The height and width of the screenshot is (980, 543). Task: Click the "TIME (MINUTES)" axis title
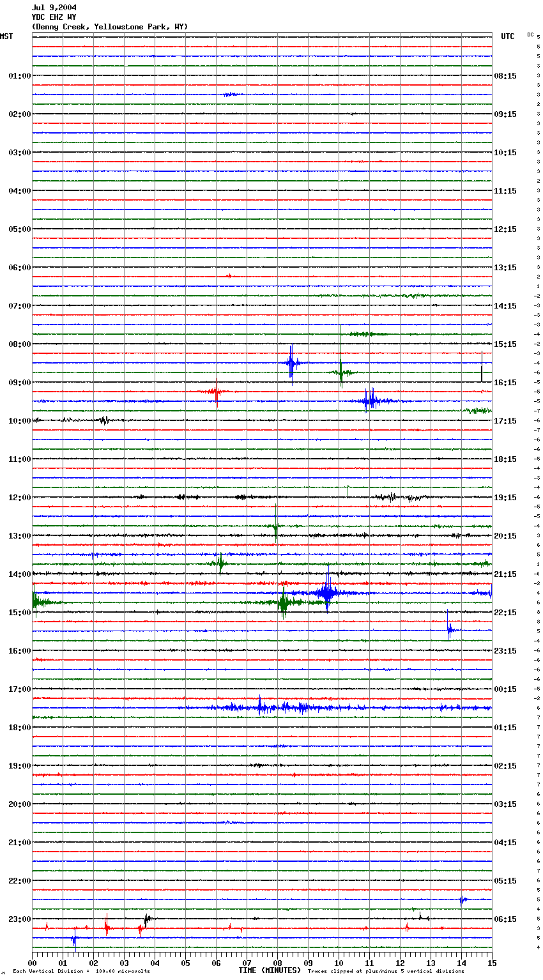[x=270, y=970]
